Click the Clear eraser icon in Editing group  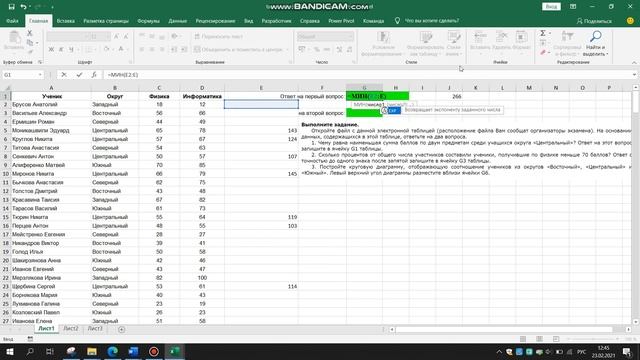[543, 53]
